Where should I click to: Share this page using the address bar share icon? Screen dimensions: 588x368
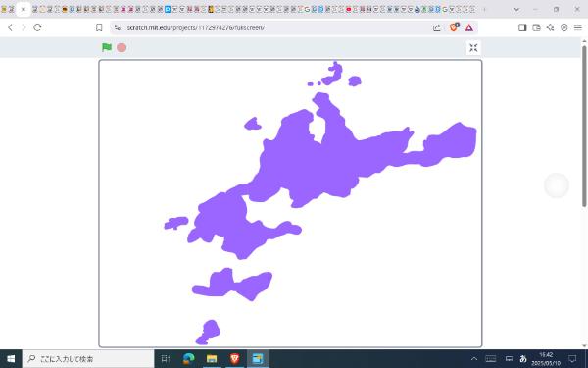point(436,27)
